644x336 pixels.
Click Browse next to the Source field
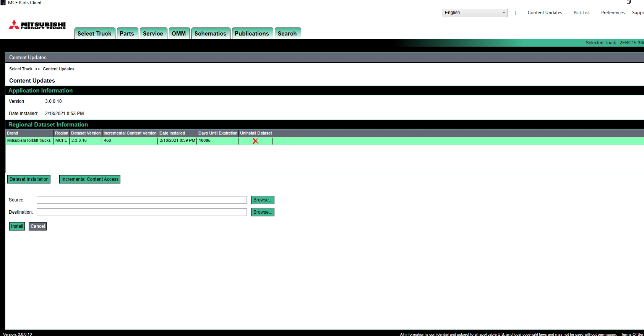pos(263,200)
